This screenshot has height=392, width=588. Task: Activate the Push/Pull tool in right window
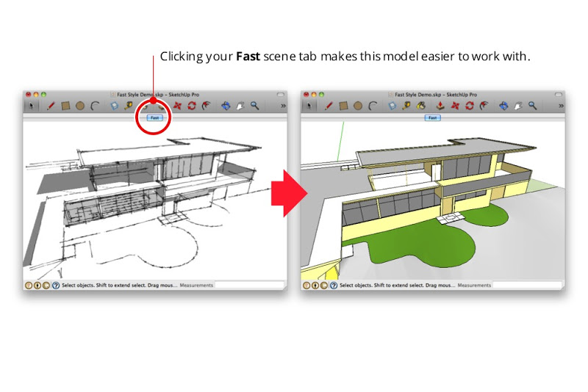click(440, 106)
